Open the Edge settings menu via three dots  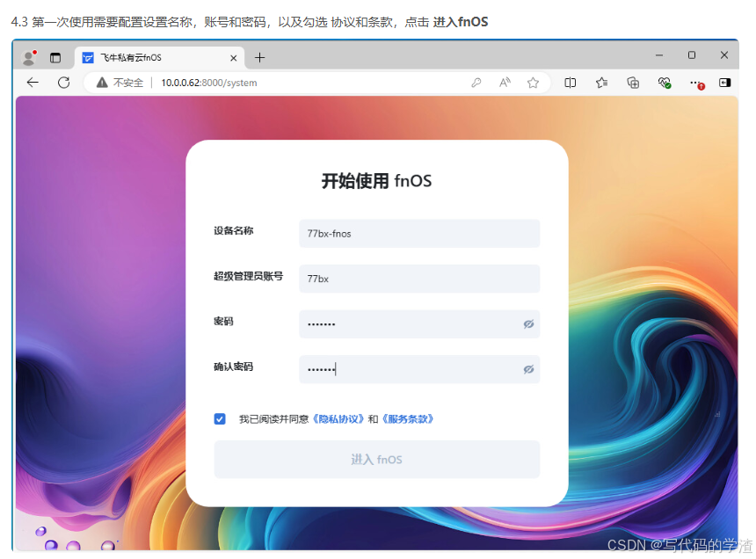click(x=694, y=82)
